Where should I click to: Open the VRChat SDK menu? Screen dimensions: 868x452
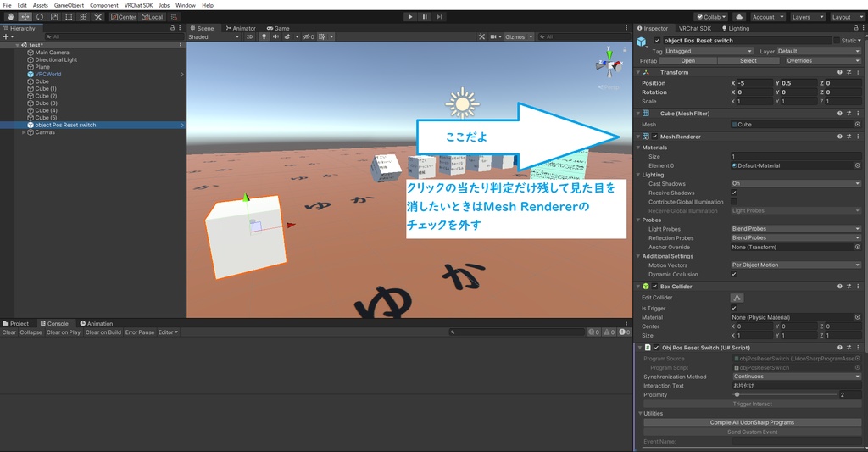(x=138, y=5)
